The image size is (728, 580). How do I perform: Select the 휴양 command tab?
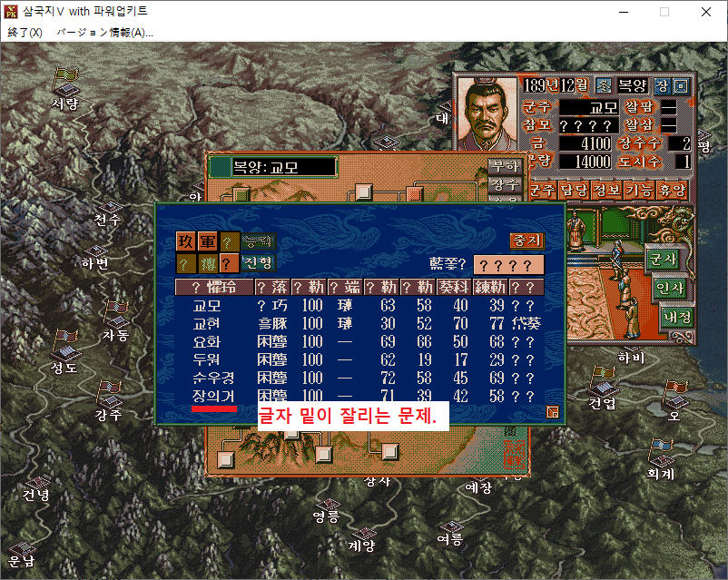[x=672, y=190]
